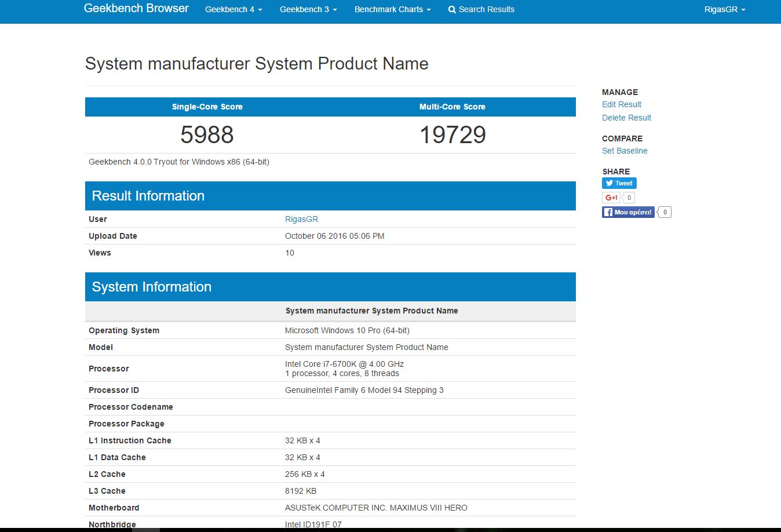Click the page title System manufacturer System Product Name
The image size is (781, 532).
coord(257,64)
